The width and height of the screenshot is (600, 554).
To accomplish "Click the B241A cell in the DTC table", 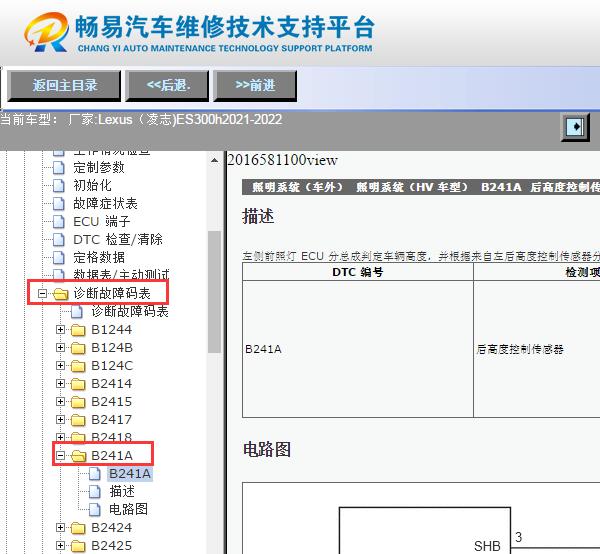I will point(358,349).
